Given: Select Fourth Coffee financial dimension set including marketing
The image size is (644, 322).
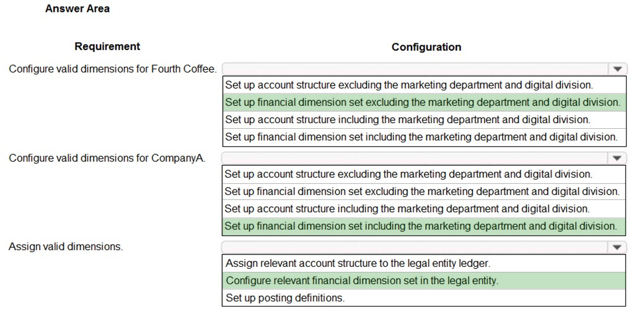Looking at the screenshot, I should (424, 137).
